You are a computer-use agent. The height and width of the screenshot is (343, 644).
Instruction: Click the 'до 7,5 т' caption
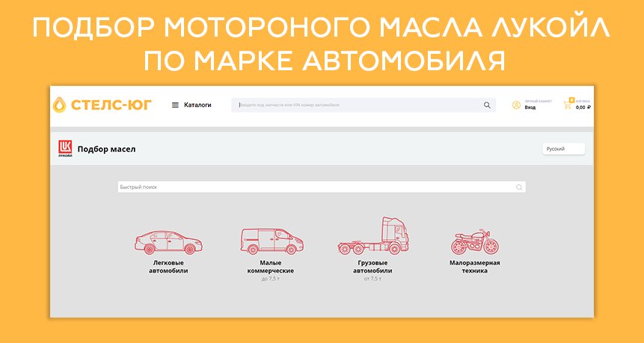tap(270, 279)
